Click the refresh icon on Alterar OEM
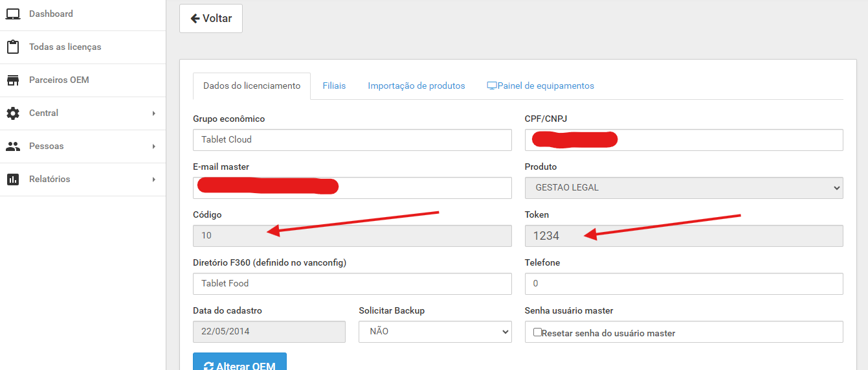 pyautogui.click(x=208, y=366)
